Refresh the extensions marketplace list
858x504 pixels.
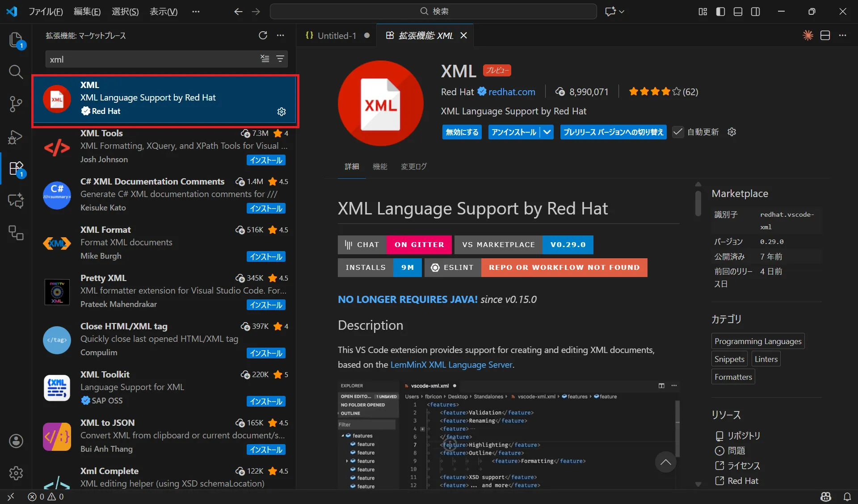pyautogui.click(x=263, y=35)
